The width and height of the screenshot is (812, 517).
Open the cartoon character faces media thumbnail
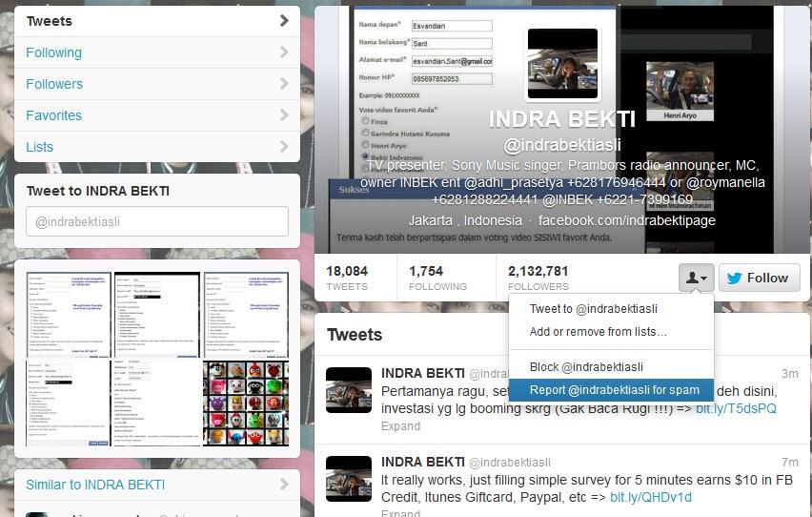coord(246,403)
